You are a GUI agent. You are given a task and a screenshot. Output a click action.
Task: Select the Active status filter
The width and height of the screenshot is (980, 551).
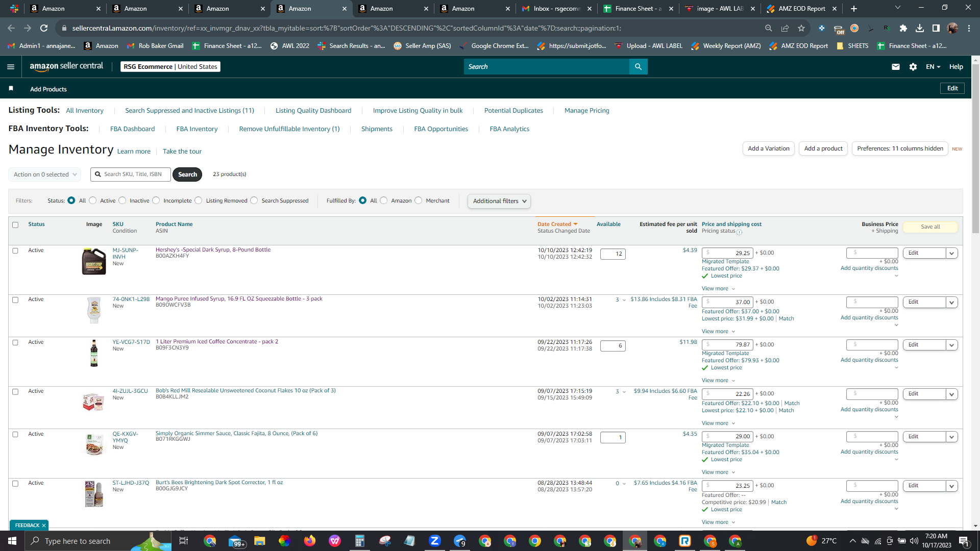[x=93, y=201]
